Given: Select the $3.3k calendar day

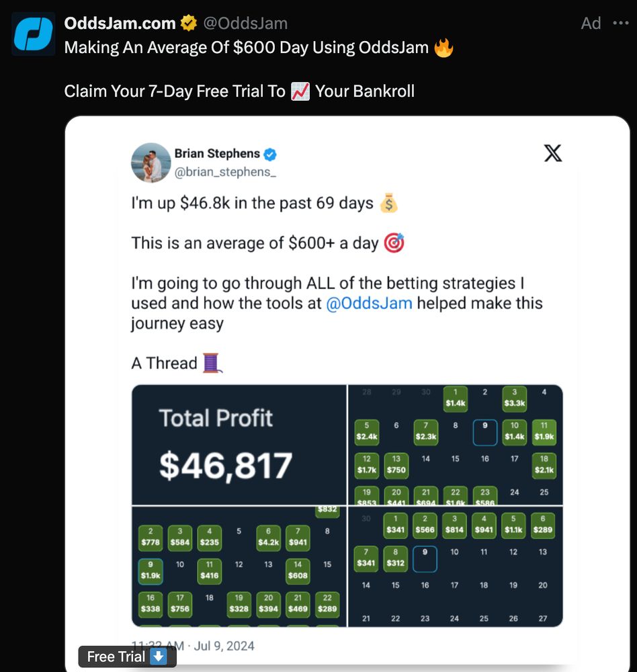Looking at the screenshot, I should [514, 398].
